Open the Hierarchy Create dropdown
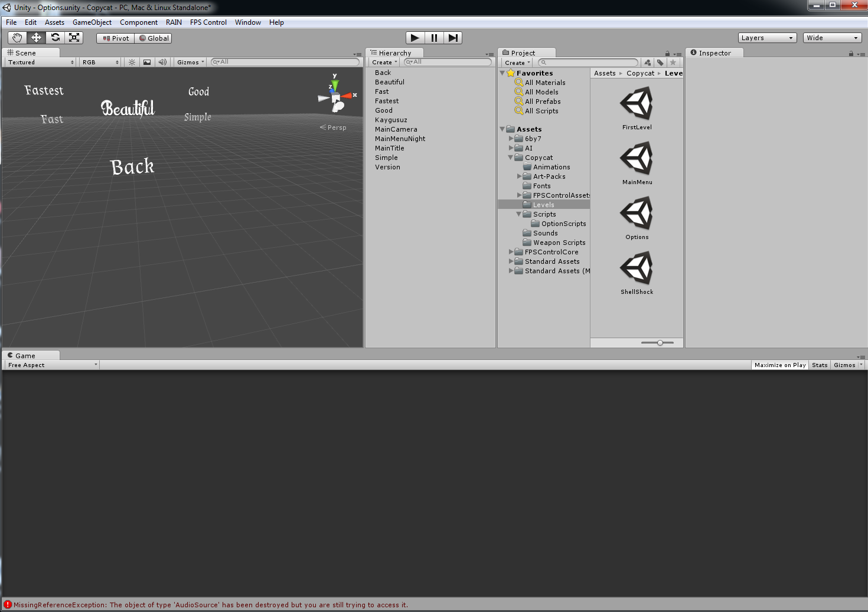Image resolution: width=868 pixels, height=612 pixels. [384, 62]
